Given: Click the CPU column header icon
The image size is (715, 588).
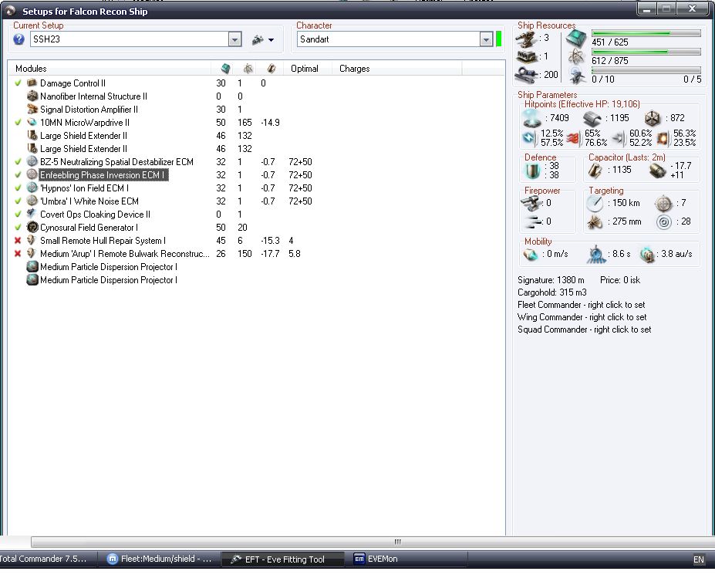Looking at the screenshot, I should coord(225,69).
